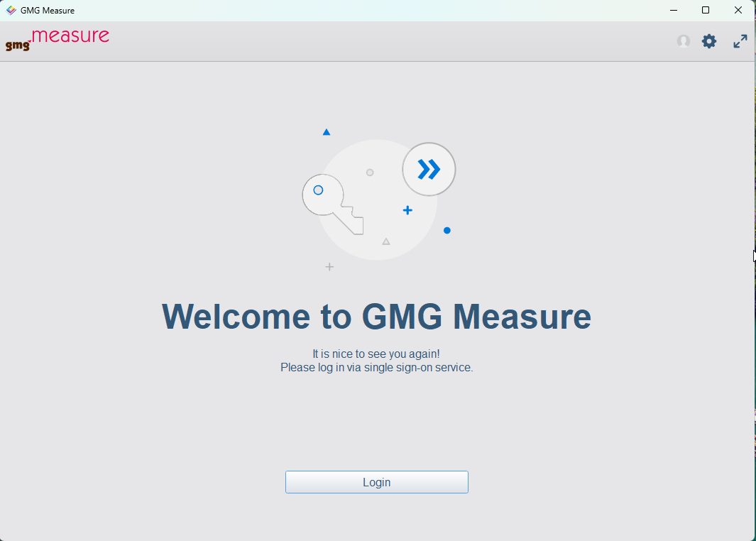
Task: Maximize the GMG Measure window
Action: 705,10
